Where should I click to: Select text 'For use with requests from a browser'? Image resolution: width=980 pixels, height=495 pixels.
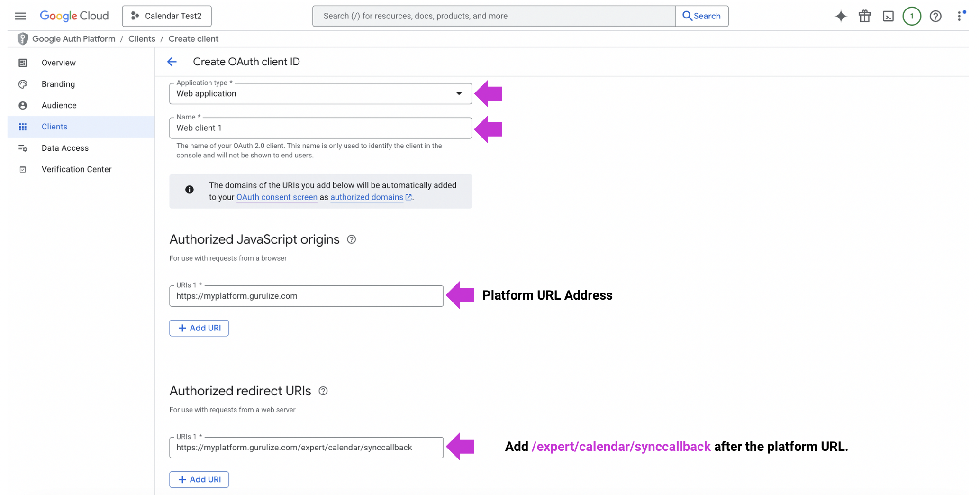[x=228, y=258]
